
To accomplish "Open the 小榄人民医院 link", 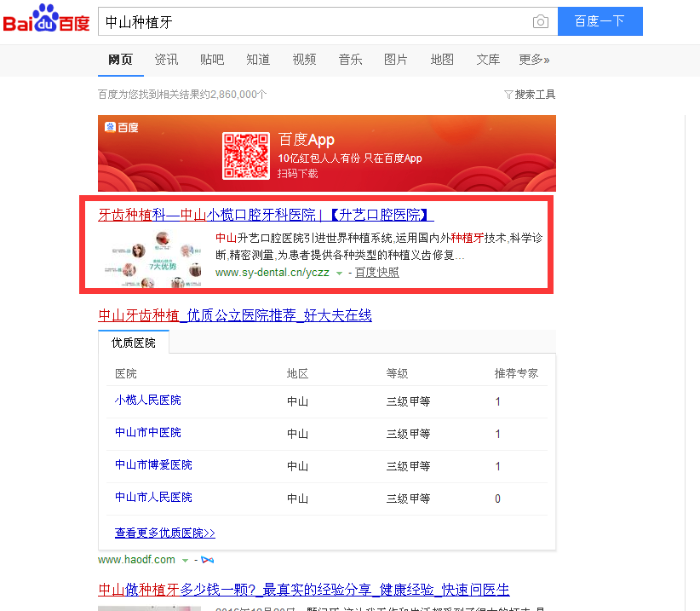I will [x=148, y=401].
